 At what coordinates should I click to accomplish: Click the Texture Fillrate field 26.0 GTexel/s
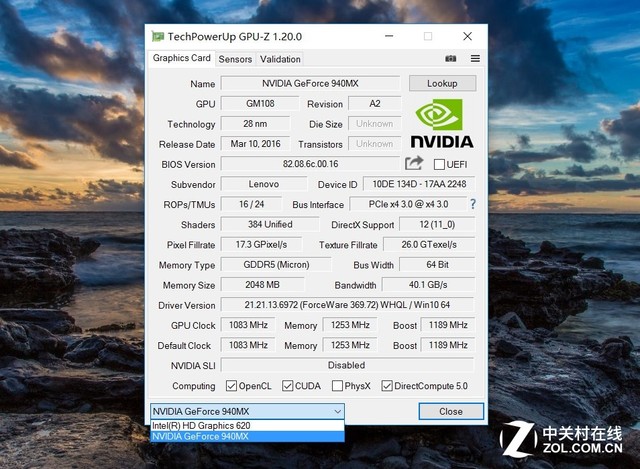(429, 245)
